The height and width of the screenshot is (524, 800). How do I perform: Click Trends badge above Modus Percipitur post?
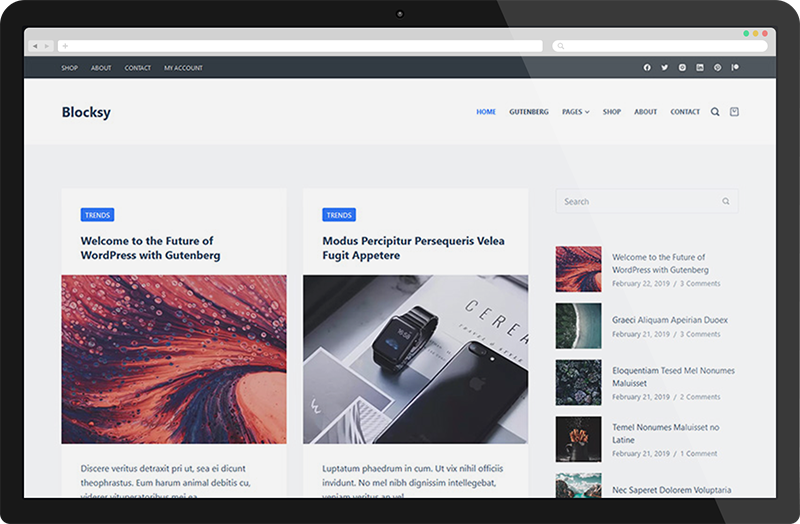339,215
